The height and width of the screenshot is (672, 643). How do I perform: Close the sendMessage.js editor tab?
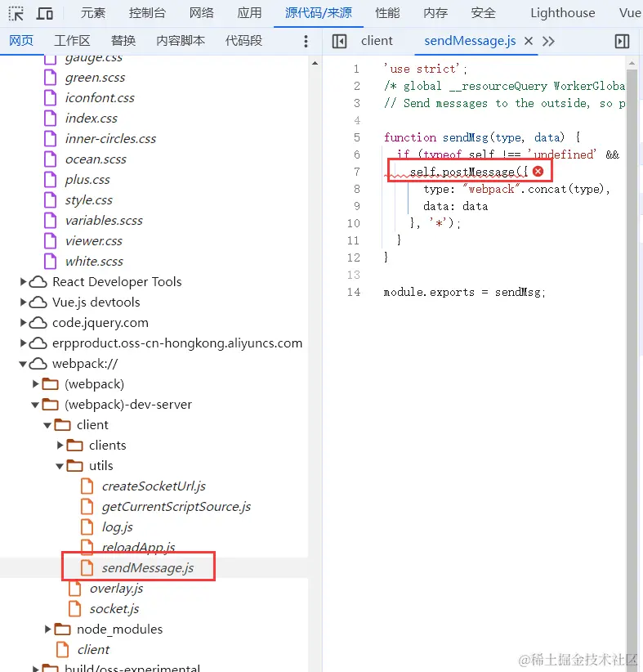(x=529, y=41)
